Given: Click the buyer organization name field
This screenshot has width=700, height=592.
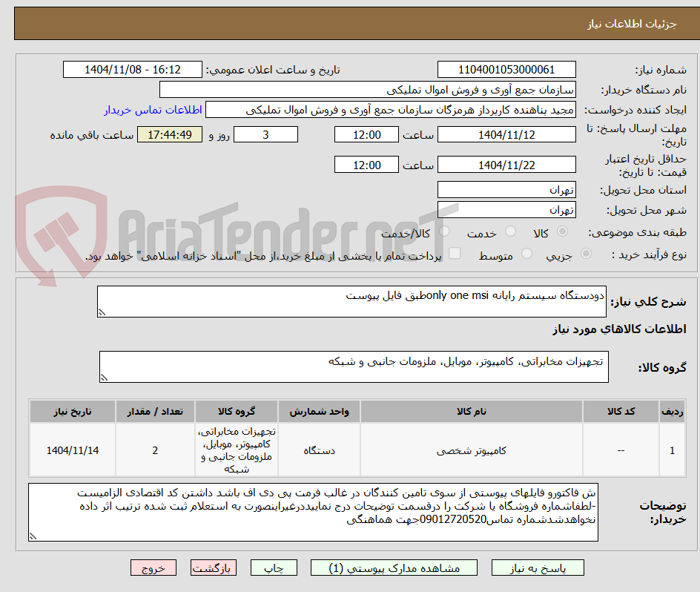Looking at the screenshot, I should pos(367,90).
